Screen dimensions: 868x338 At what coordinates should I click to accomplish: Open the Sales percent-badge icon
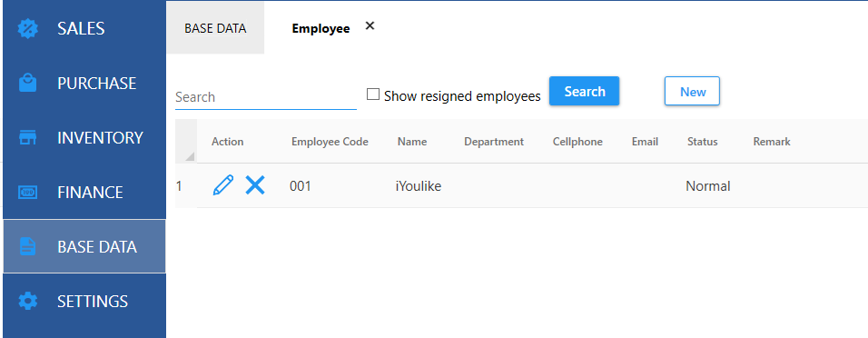[x=27, y=28]
